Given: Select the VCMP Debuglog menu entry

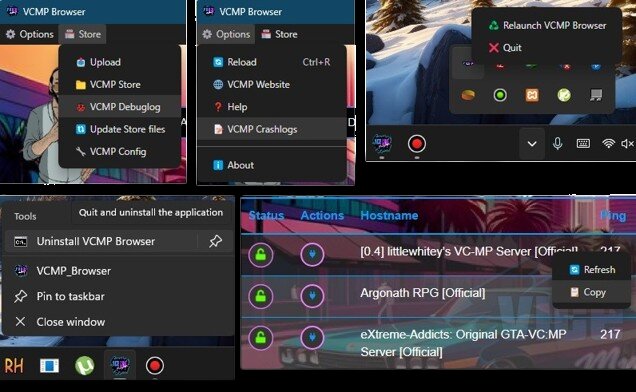Looking at the screenshot, I should (x=120, y=107).
